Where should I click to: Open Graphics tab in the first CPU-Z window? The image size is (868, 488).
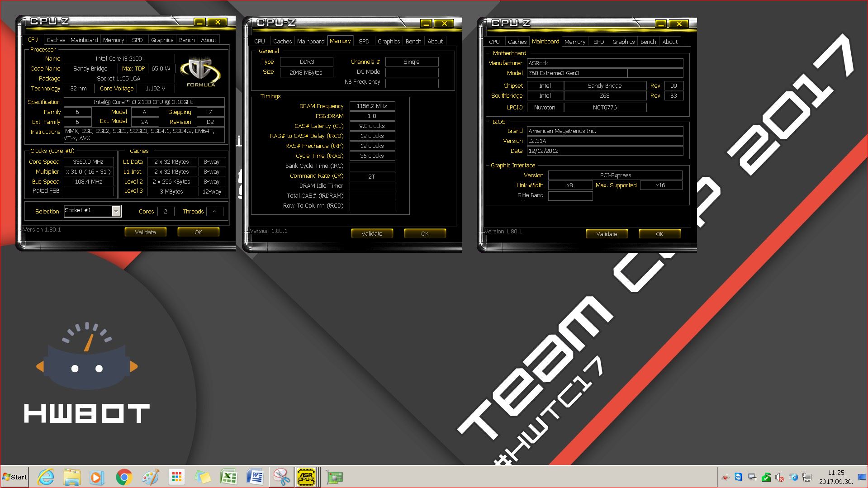(162, 40)
